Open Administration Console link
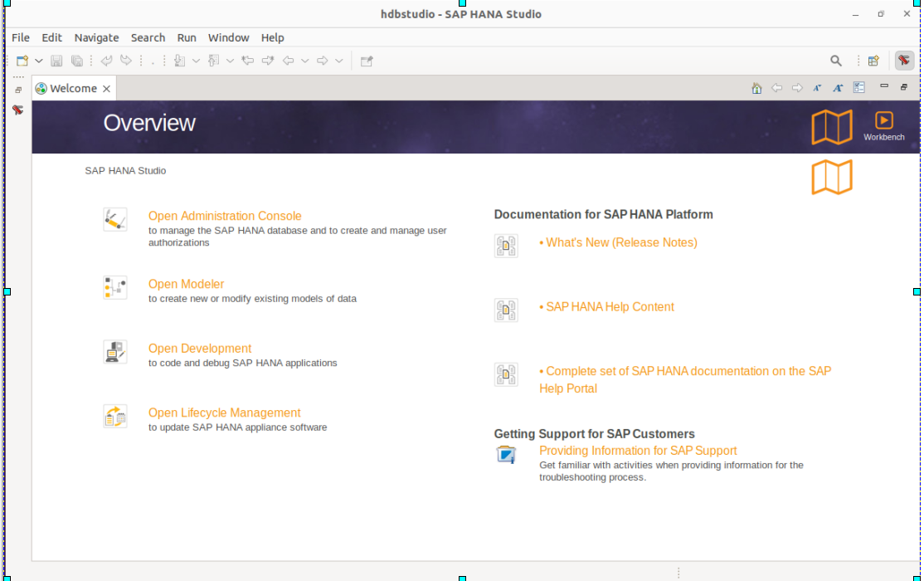The width and height of the screenshot is (924, 581). point(225,216)
